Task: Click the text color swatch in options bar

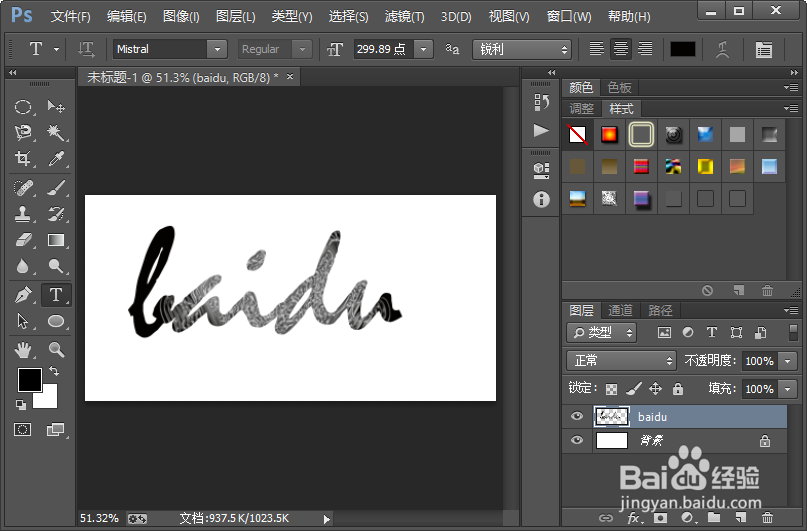Action: tap(683, 49)
